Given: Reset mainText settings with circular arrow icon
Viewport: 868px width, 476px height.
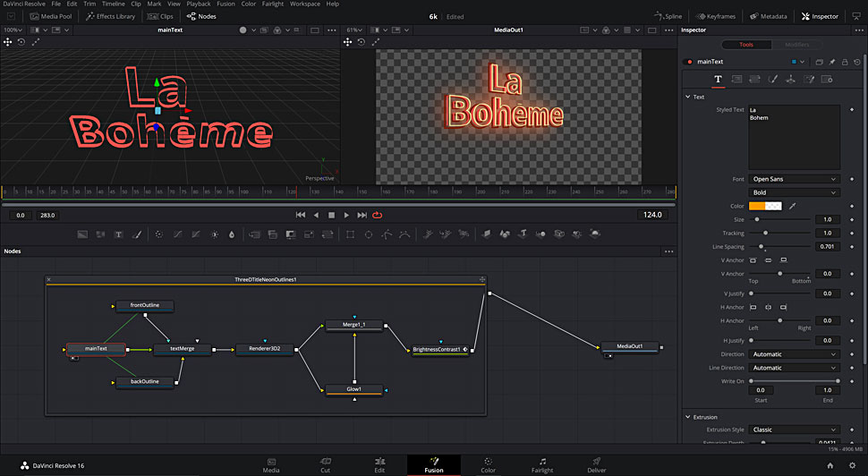Looking at the screenshot, I should (857, 62).
